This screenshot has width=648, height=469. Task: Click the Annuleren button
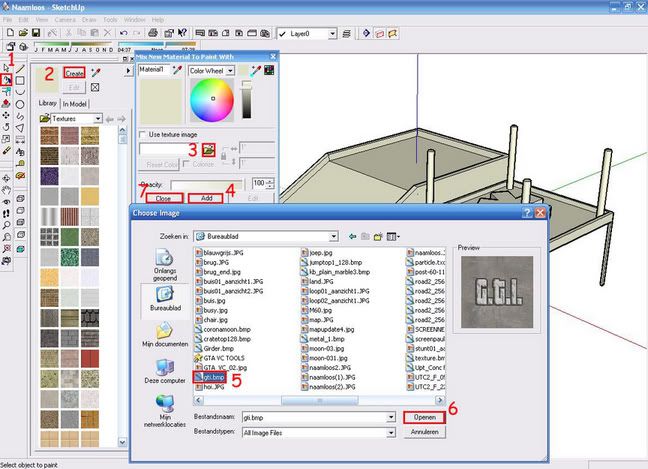tap(424, 432)
